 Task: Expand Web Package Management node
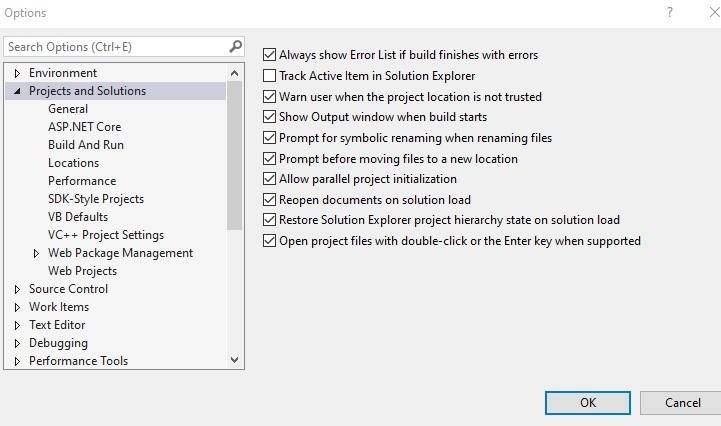[x=37, y=253]
